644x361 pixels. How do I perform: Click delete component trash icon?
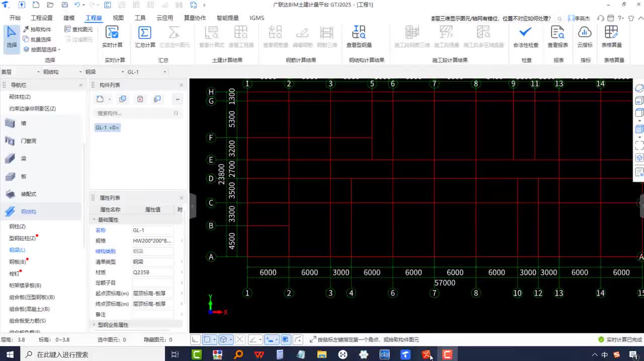[x=140, y=99]
